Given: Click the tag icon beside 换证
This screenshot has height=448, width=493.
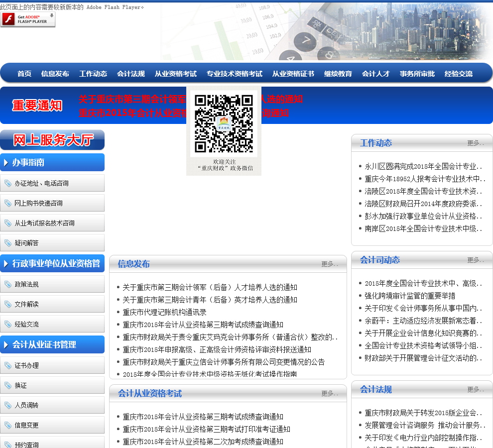Looking at the screenshot, I should pos(8,385).
